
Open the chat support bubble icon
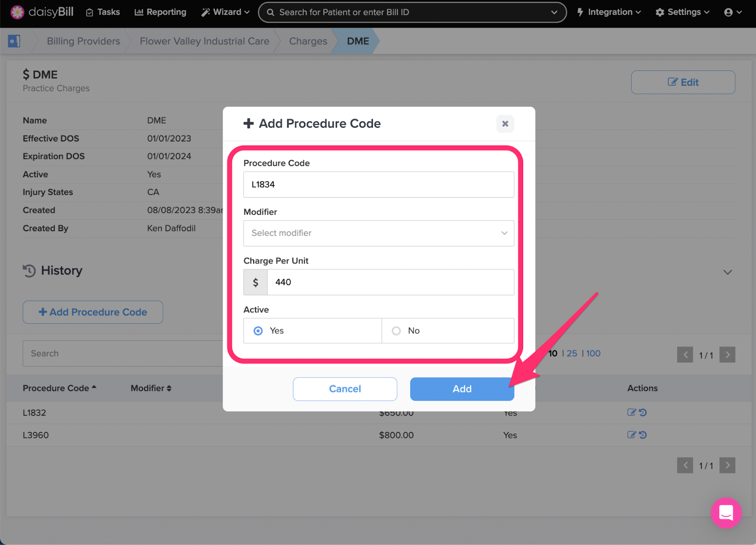click(726, 513)
